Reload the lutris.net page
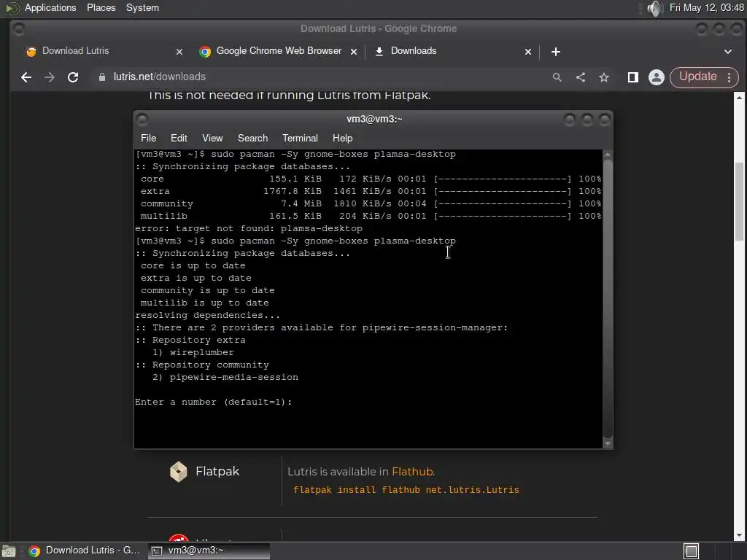The image size is (747, 560). [x=73, y=77]
